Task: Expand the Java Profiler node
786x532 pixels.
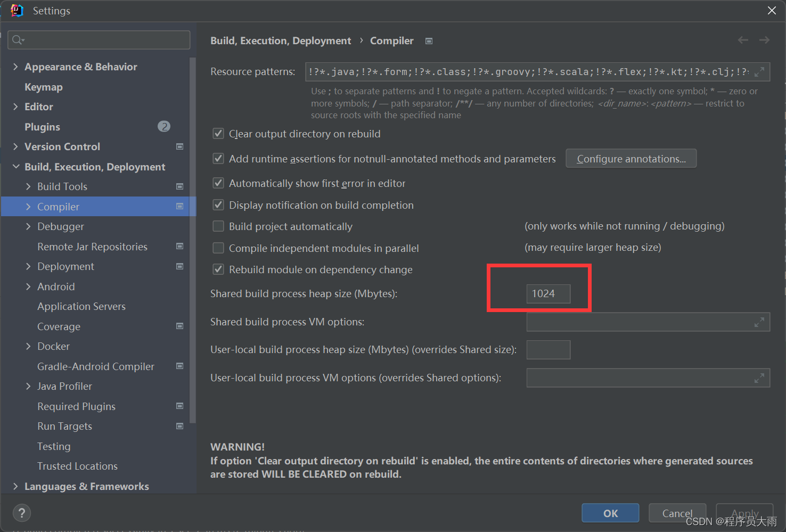Action: [28, 386]
